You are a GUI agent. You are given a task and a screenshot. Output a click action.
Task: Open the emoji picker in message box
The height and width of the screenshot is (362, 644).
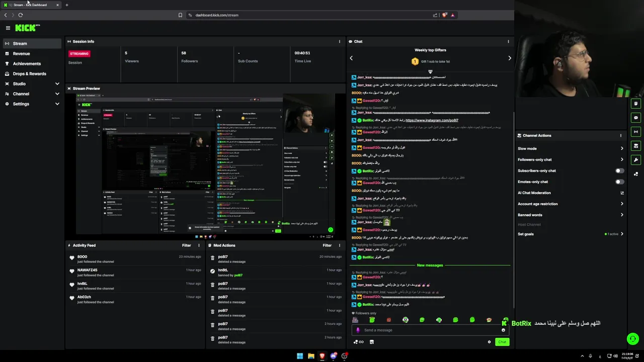click(503, 330)
